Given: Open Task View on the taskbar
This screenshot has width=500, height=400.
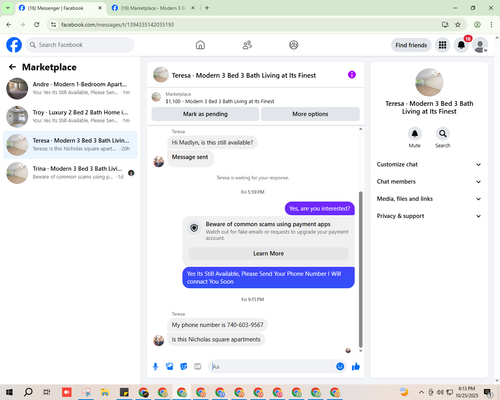Looking at the screenshot, I should [47, 392].
